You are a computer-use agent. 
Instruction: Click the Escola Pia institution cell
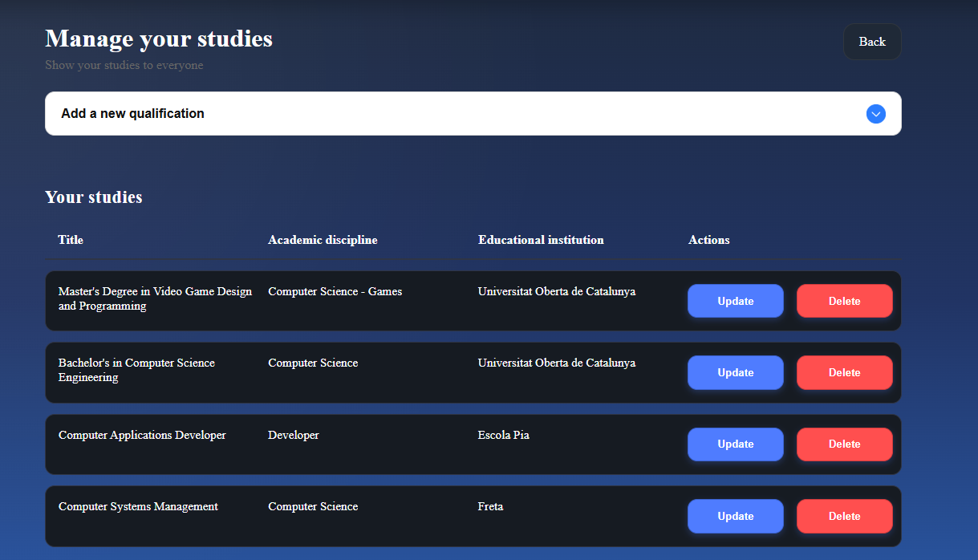pyautogui.click(x=504, y=435)
